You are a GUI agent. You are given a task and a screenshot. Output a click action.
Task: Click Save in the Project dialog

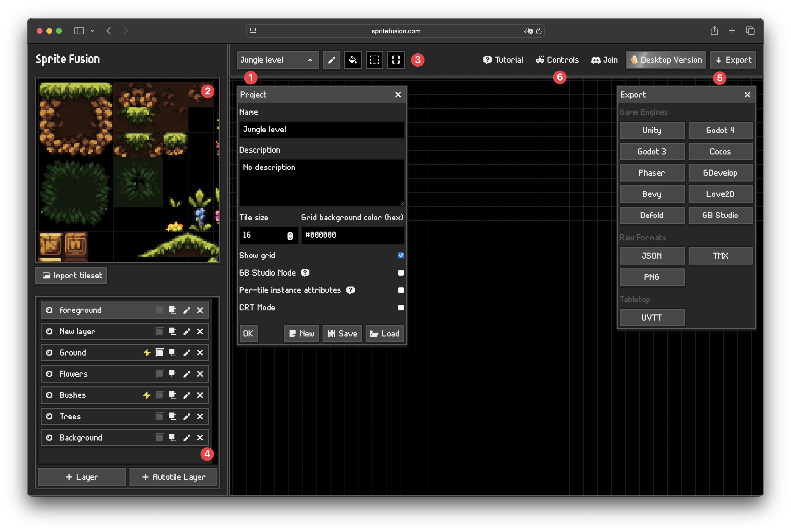[x=342, y=334]
